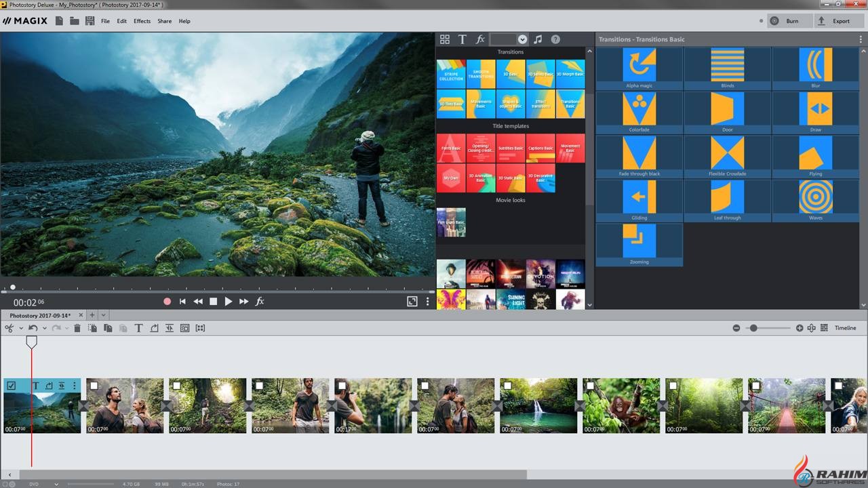Open the Edit menu

[x=122, y=21]
